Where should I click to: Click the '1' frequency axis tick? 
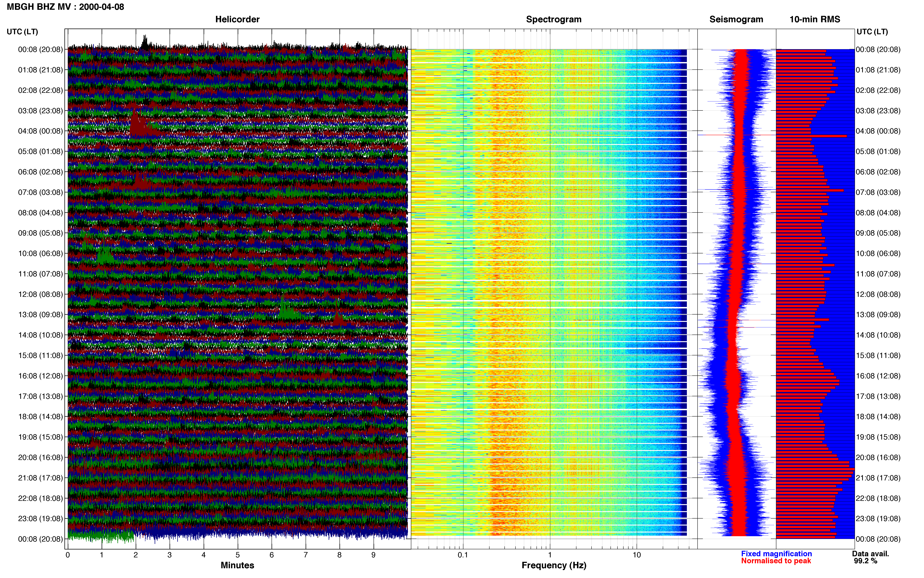pos(550,555)
